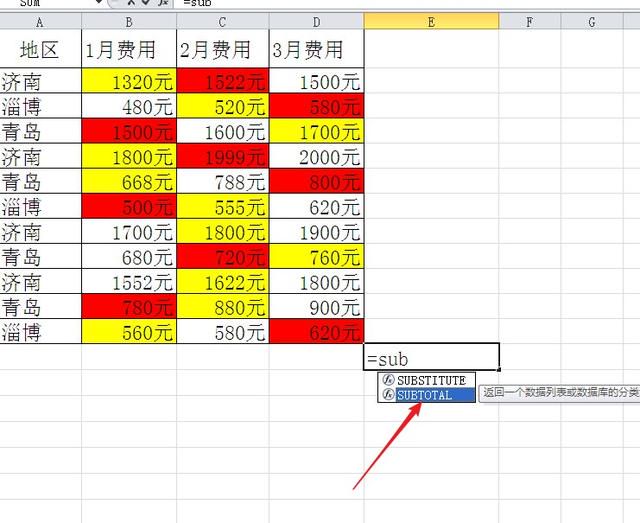Click 济南 in the 1999元 row
This screenshot has width=640, height=523.
click(40, 156)
